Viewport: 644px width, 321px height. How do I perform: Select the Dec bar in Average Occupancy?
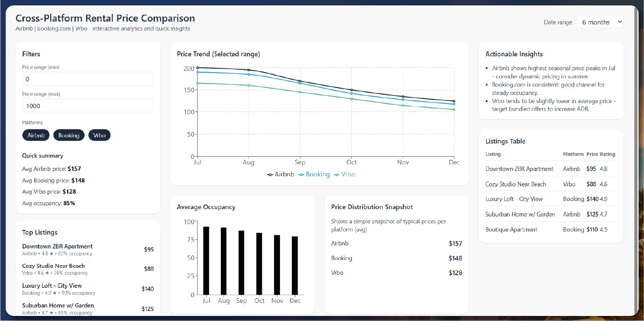click(x=295, y=265)
